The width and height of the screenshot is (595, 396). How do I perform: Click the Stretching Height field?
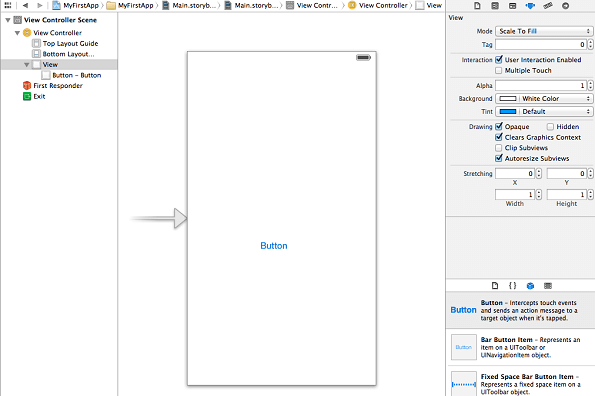coord(567,195)
